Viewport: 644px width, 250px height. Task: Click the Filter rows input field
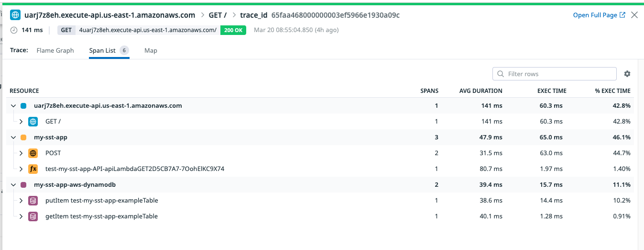(x=555, y=74)
